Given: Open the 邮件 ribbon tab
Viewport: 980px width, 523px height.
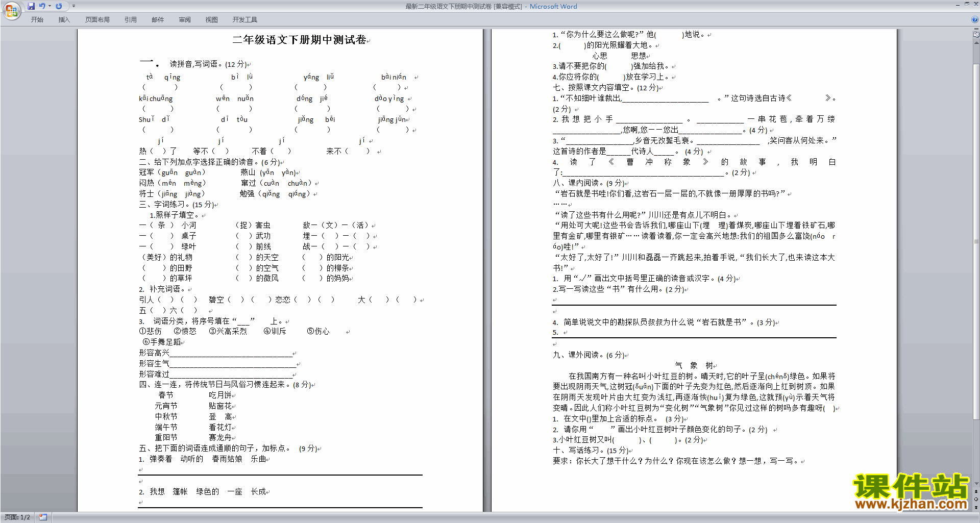Looking at the screenshot, I should 158,20.
